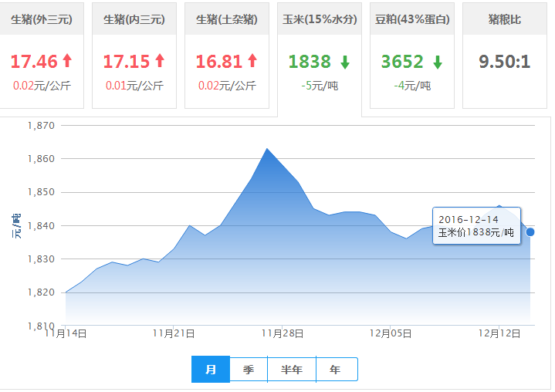Switch chart range to 年
The height and width of the screenshot is (392, 555).
(x=337, y=370)
